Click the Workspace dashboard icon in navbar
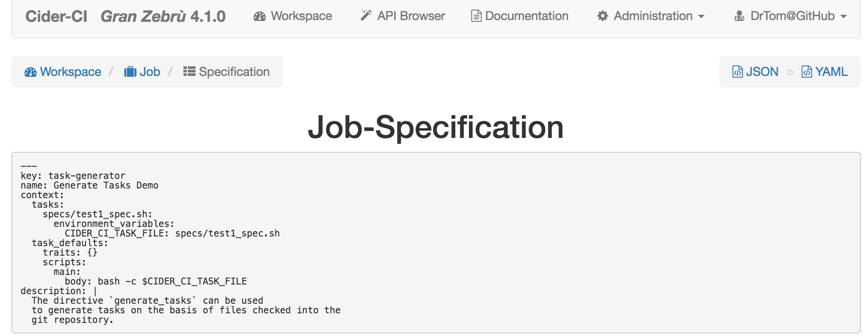This screenshot has height=336, width=868. click(x=260, y=16)
